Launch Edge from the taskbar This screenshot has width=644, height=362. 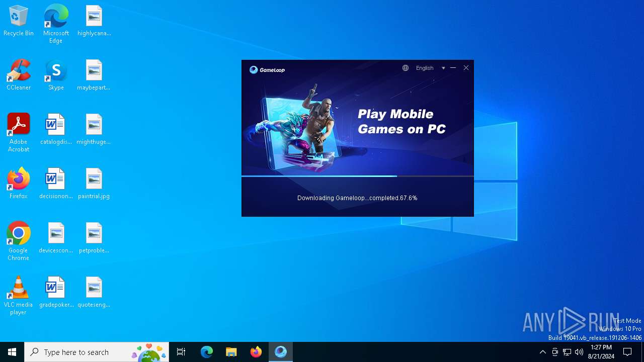point(207,352)
